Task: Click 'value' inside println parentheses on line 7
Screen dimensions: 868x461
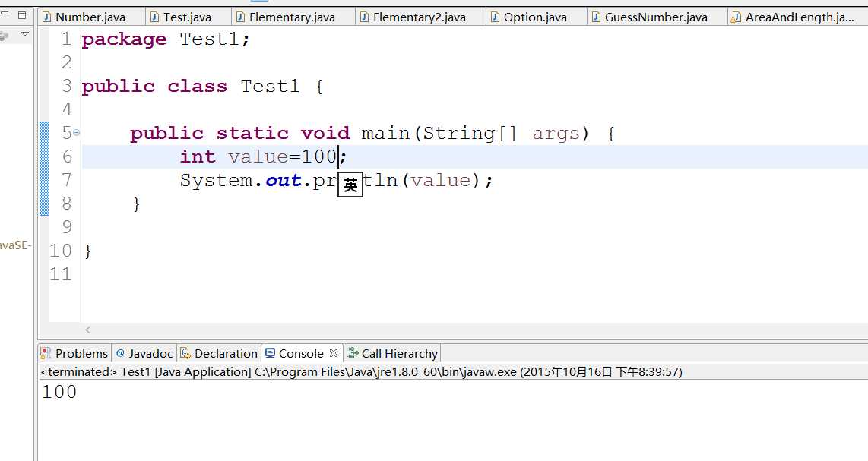Action: [441, 181]
